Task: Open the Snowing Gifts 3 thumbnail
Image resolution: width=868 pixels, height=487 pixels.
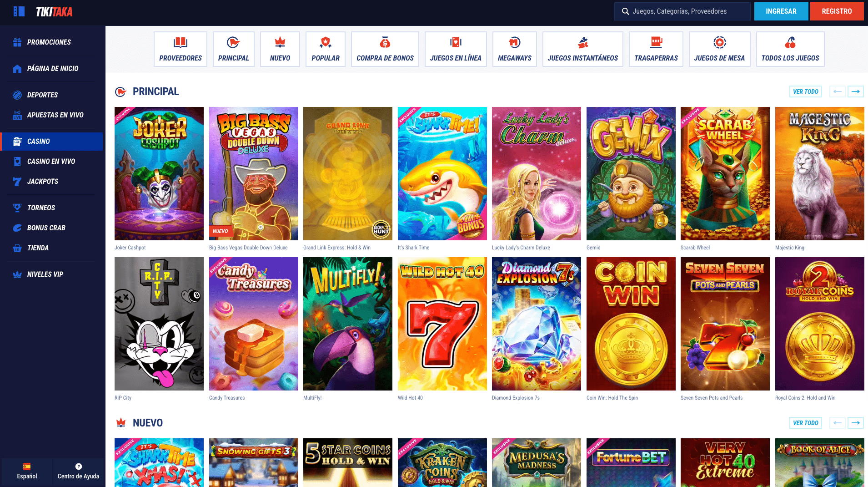Action: pos(254,462)
